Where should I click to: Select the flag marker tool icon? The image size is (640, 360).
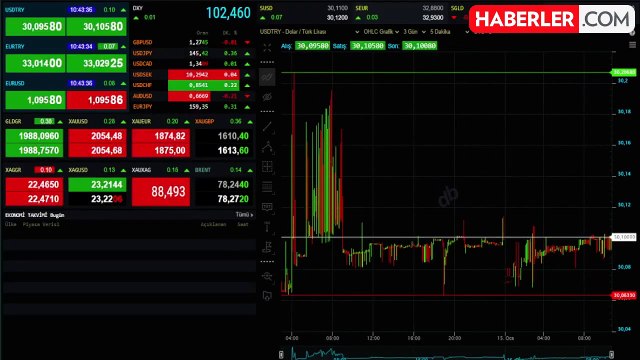click(267, 247)
